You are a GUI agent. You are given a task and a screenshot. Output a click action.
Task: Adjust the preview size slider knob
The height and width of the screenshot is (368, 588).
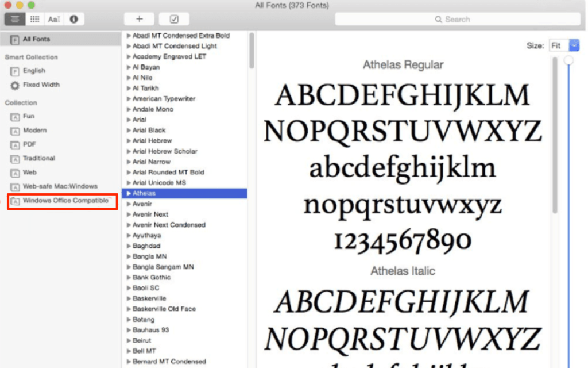[x=568, y=60]
